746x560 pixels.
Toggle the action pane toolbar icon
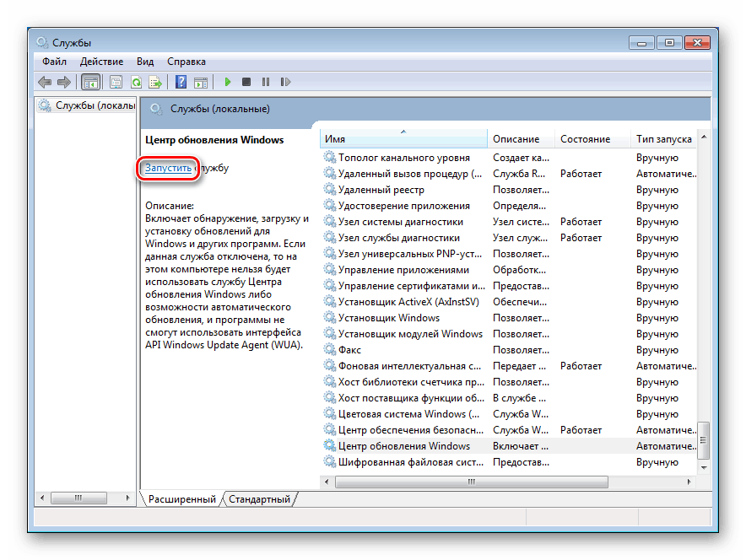pos(201,83)
